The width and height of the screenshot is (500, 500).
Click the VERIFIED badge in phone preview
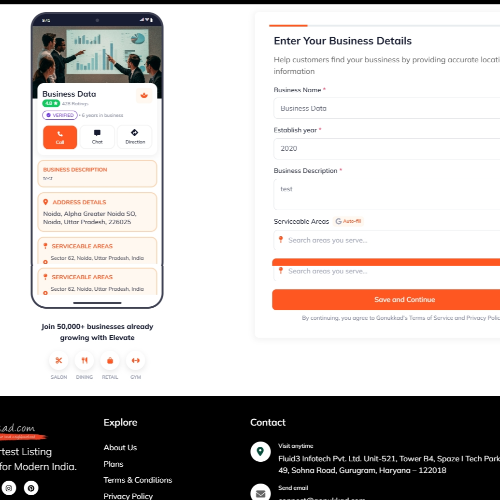(60, 115)
